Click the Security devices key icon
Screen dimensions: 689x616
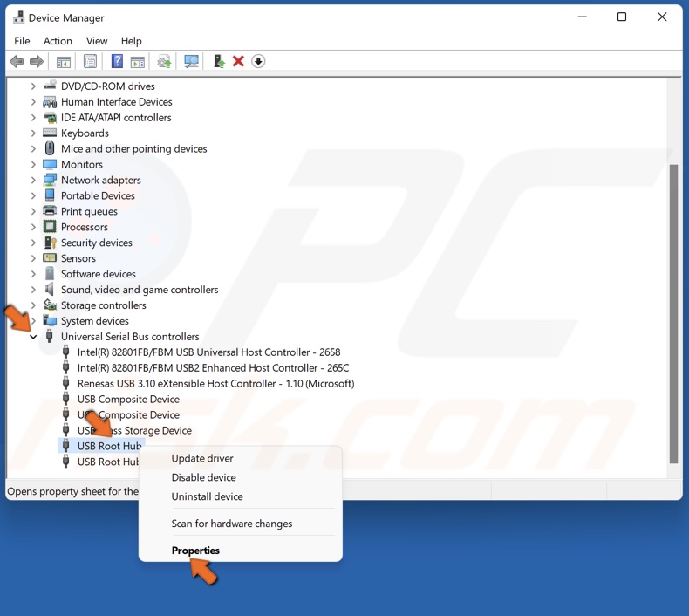click(50, 243)
